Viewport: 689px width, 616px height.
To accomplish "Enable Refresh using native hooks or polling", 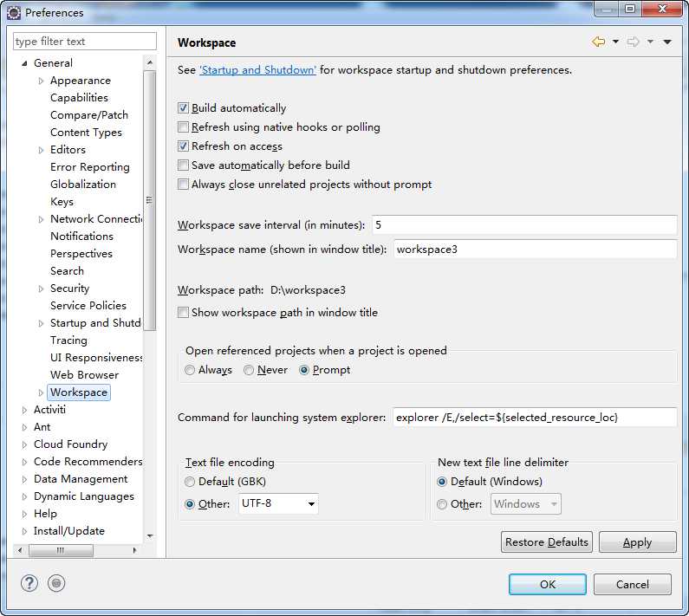I will 183,127.
